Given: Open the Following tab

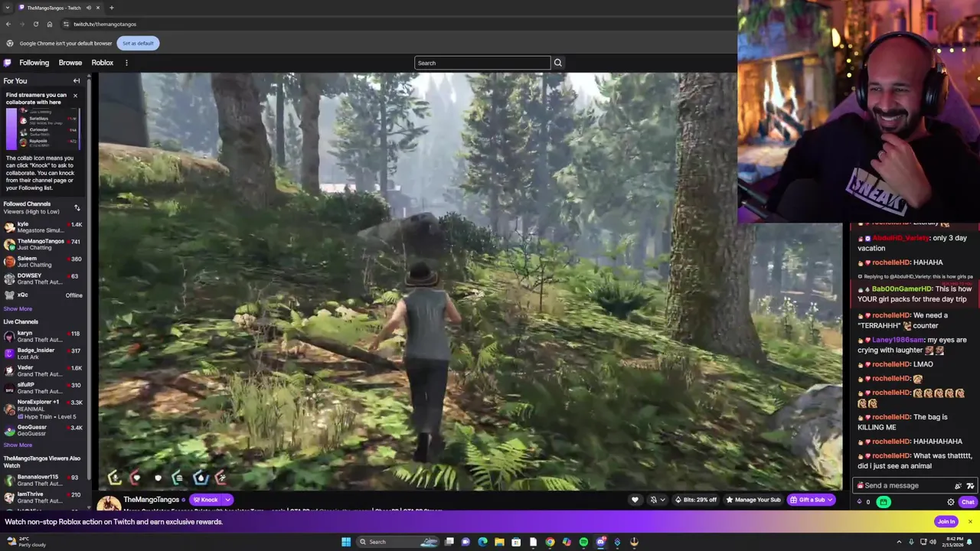Looking at the screenshot, I should pos(34,63).
